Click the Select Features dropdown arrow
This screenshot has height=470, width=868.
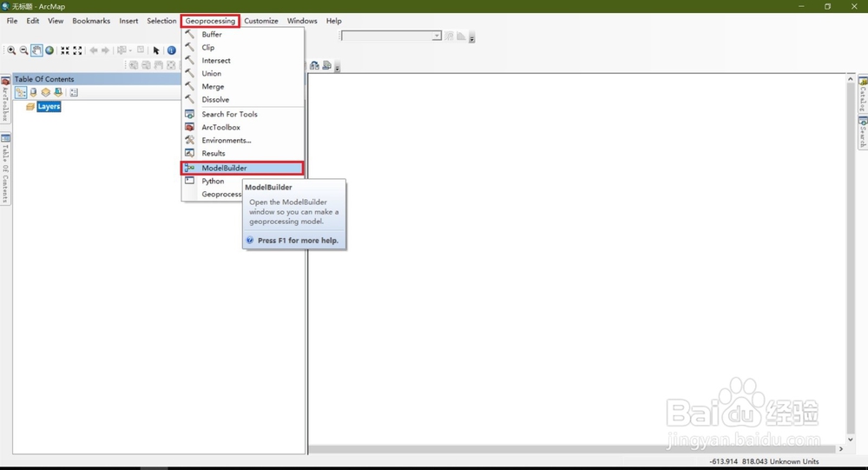130,50
